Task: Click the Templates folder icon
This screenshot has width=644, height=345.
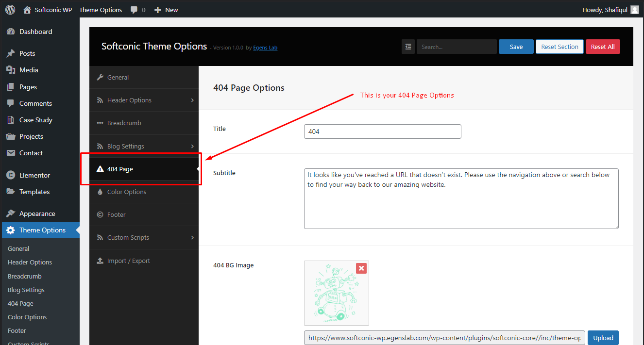Action: pyautogui.click(x=11, y=192)
